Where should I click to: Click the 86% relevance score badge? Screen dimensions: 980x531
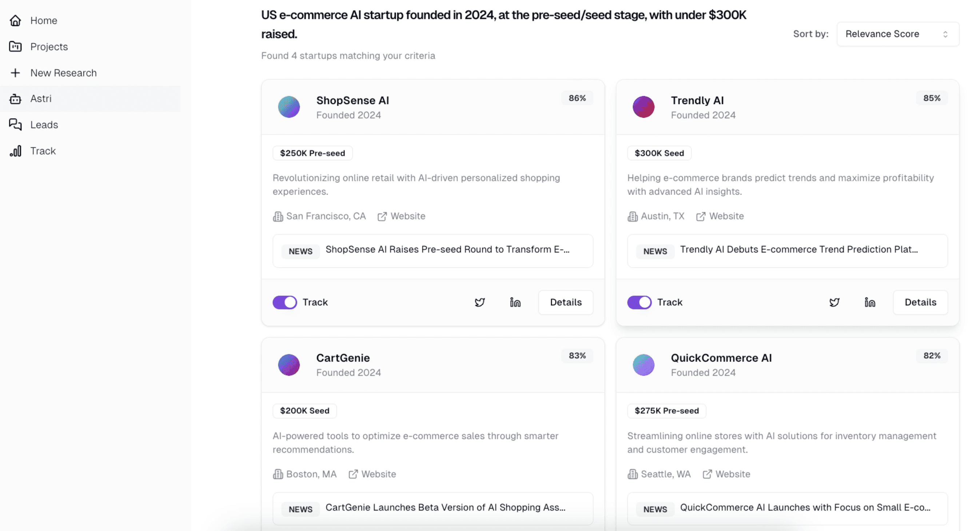click(x=577, y=99)
